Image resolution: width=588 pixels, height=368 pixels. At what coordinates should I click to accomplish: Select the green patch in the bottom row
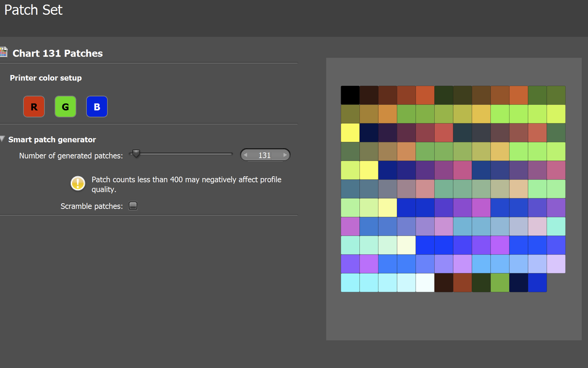tap(500, 283)
